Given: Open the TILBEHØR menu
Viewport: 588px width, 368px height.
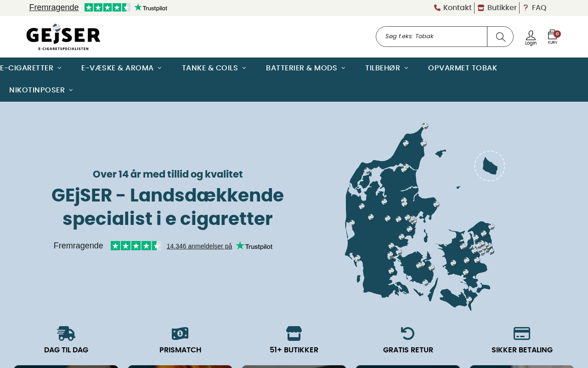Looking at the screenshot, I should click(x=383, y=68).
